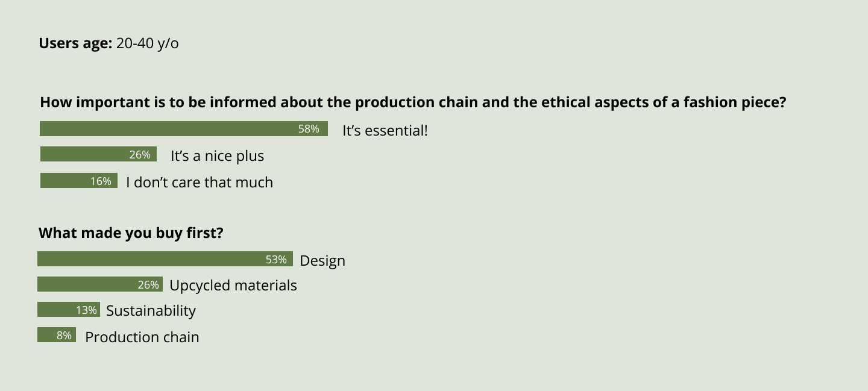
Task: Click the "58%" percentage value text
Action: 309,129
